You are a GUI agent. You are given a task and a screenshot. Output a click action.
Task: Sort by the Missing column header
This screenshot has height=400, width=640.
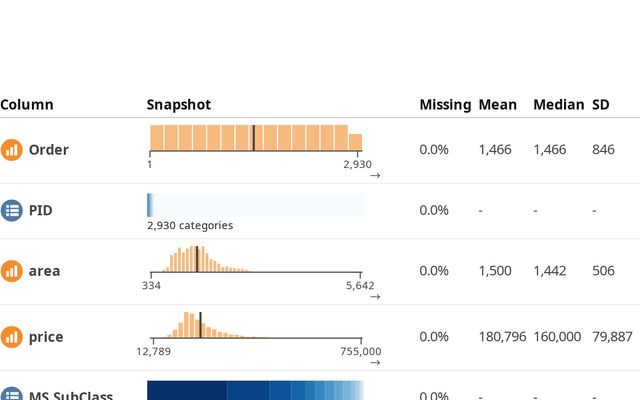(444, 105)
